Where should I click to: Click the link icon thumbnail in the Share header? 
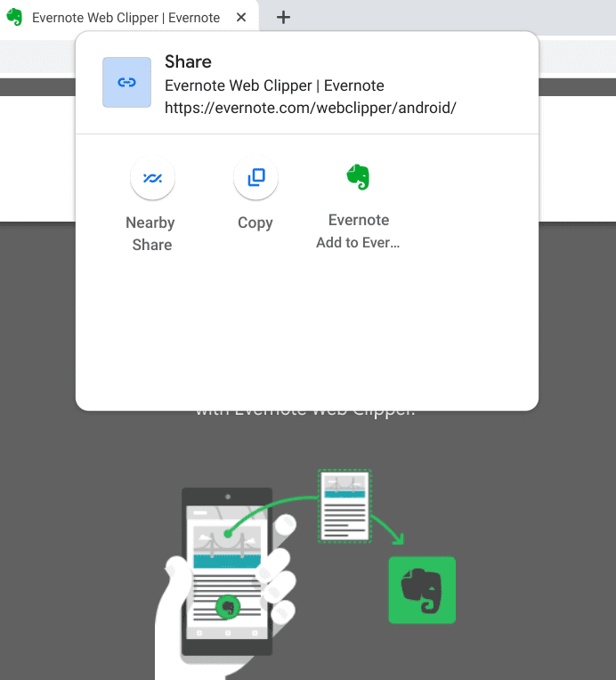pos(126,83)
